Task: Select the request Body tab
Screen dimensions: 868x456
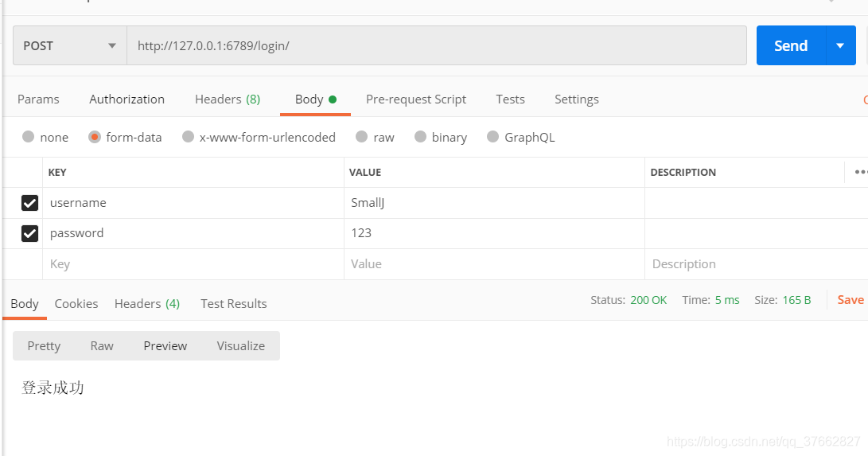Action: pos(316,99)
